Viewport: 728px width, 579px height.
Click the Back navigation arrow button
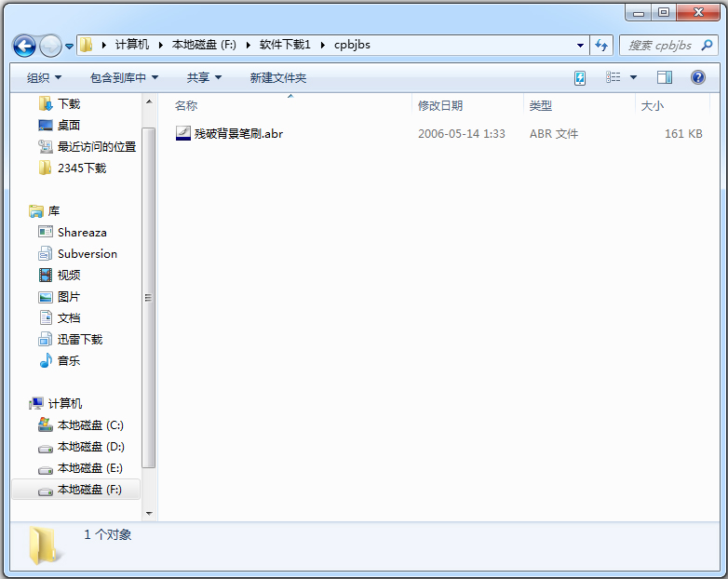coord(25,45)
